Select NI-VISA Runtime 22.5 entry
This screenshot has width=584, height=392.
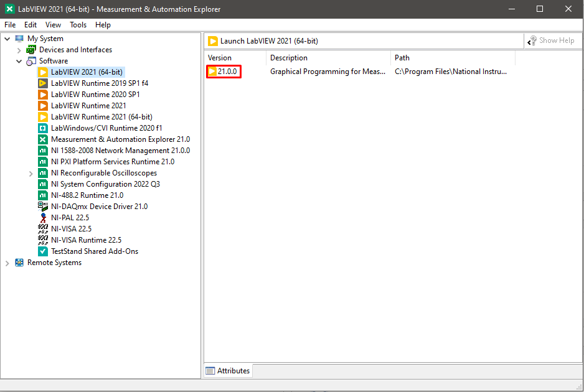tap(86, 240)
